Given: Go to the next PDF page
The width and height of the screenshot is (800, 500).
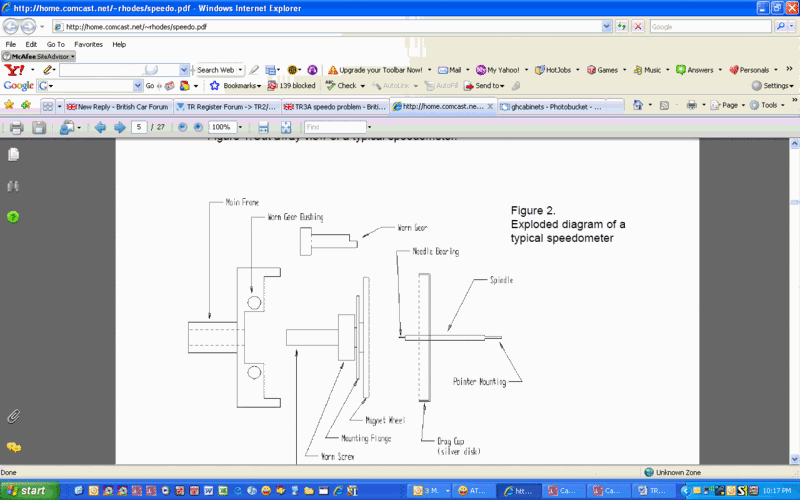Looking at the screenshot, I should pos(119,127).
